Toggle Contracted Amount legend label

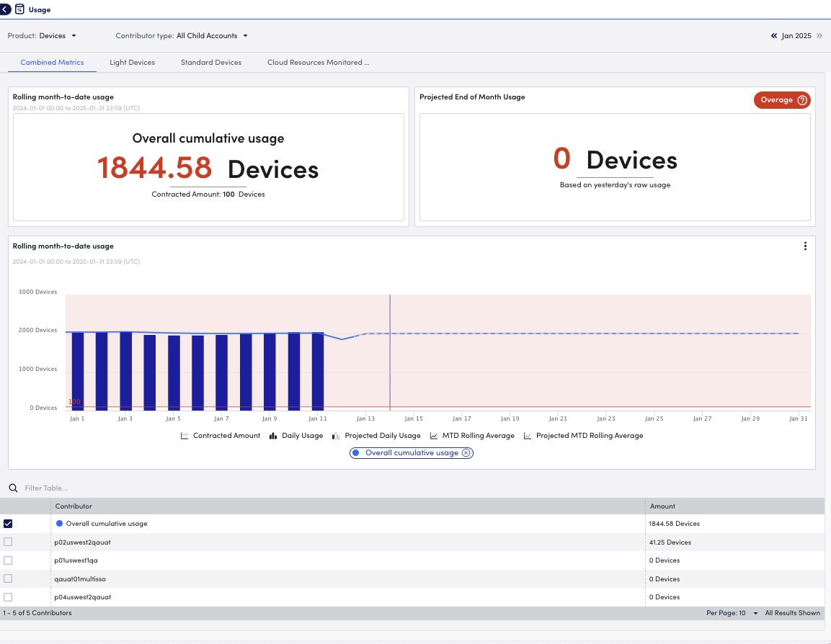coord(226,435)
